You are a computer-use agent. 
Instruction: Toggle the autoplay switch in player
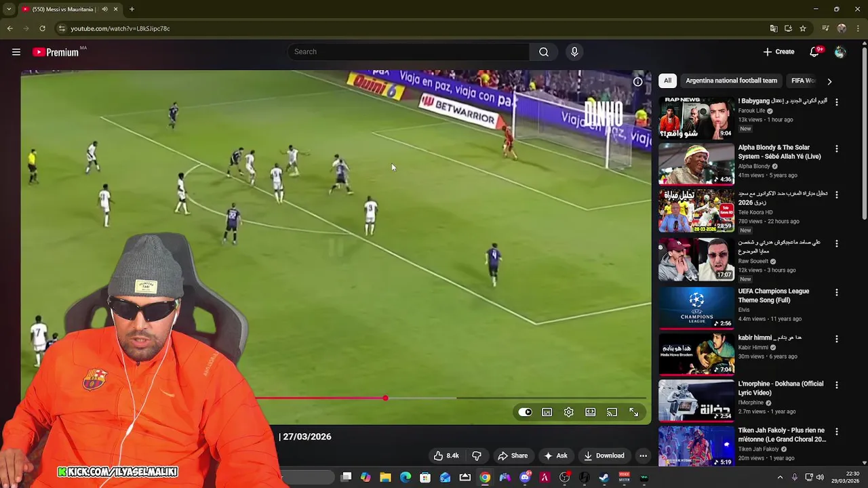coord(526,412)
